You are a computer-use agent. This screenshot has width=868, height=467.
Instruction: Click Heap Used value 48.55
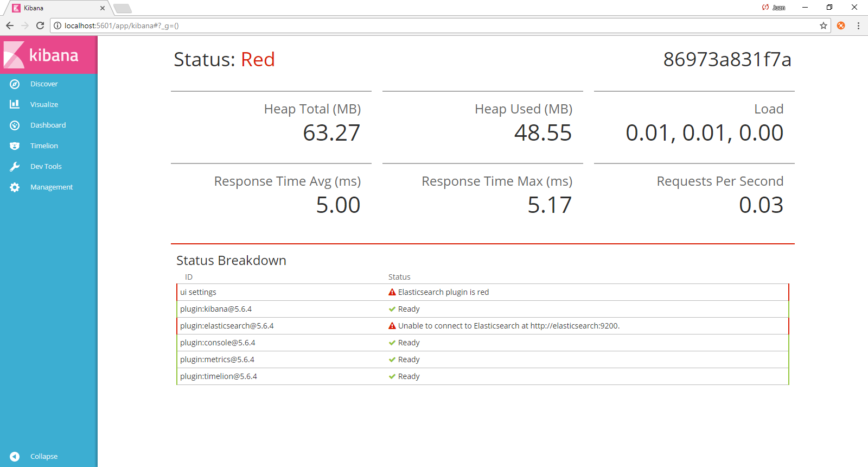543,133
